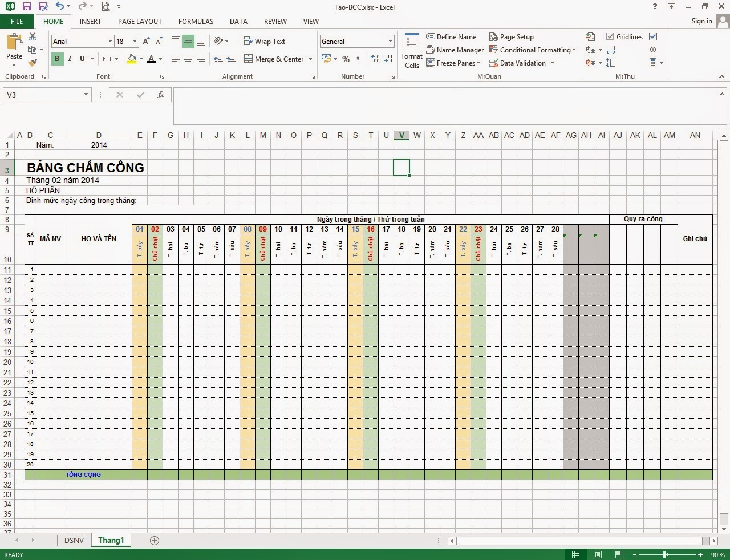Click the Insert Function fx icon
Screen dimensions: 730x560
tap(161, 95)
